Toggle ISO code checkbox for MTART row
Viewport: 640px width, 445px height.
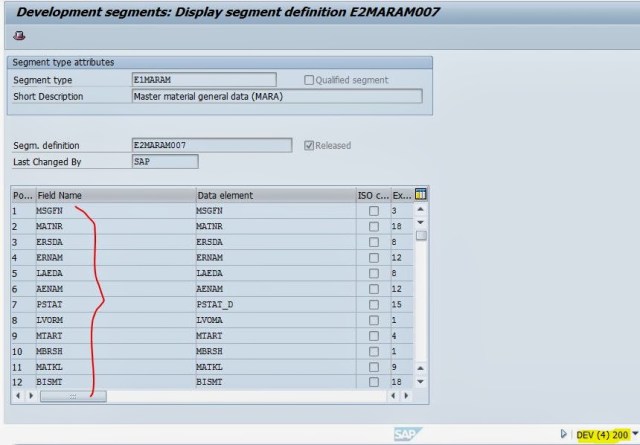(373, 336)
